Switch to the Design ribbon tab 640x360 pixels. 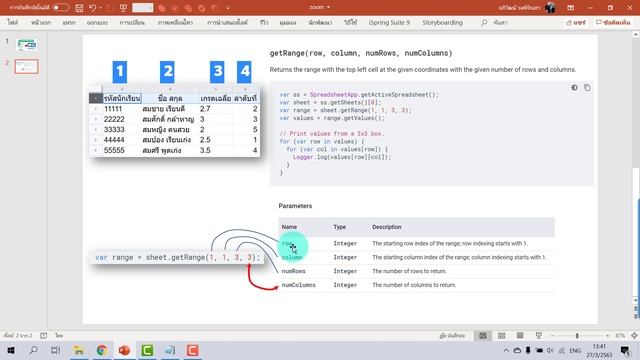(97, 22)
